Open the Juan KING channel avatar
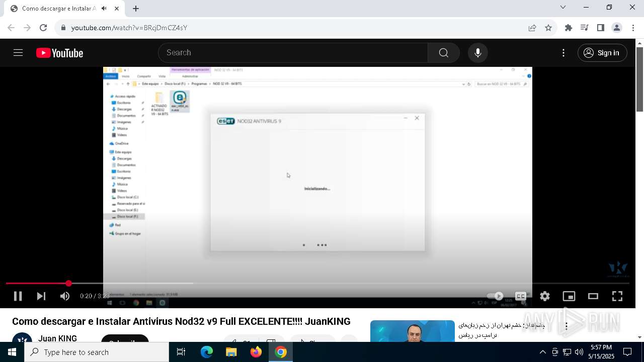This screenshot has height=362, width=644. click(x=22, y=337)
